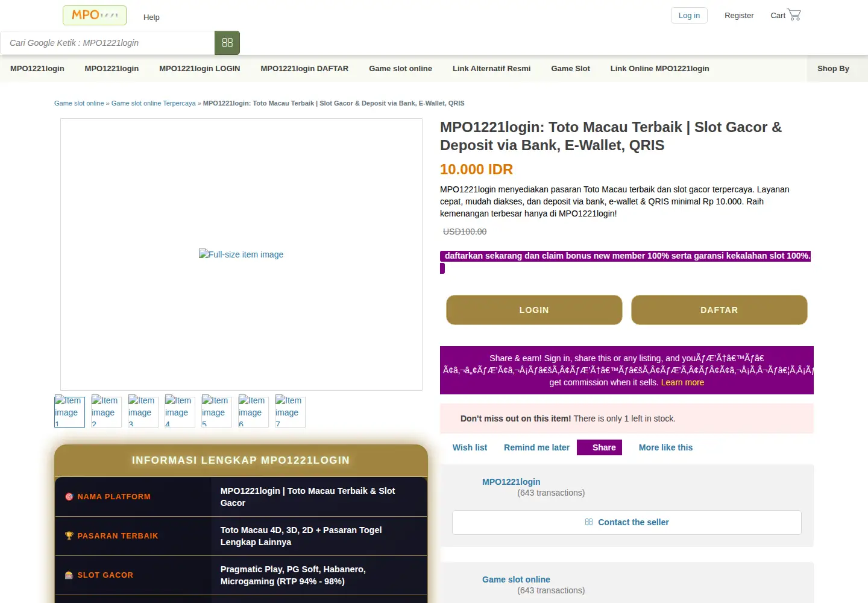Click the Log in button
The height and width of the screenshot is (603, 868).
click(689, 16)
